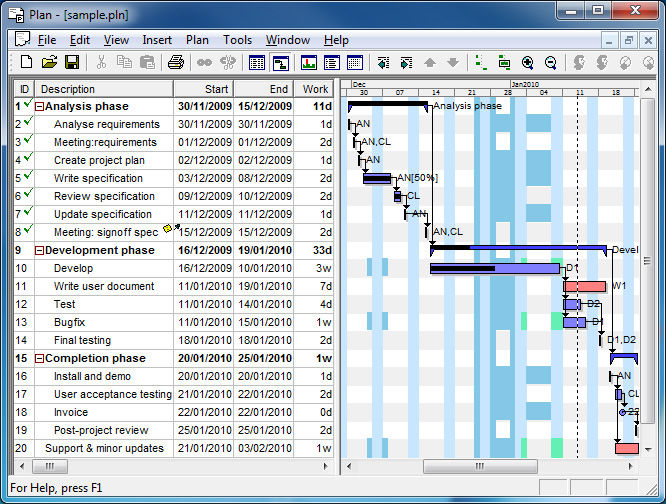This screenshot has width=666, height=504.
Task: Click the Gantt chart horizontal scrollbar thumb
Action: tap(480, 466)
